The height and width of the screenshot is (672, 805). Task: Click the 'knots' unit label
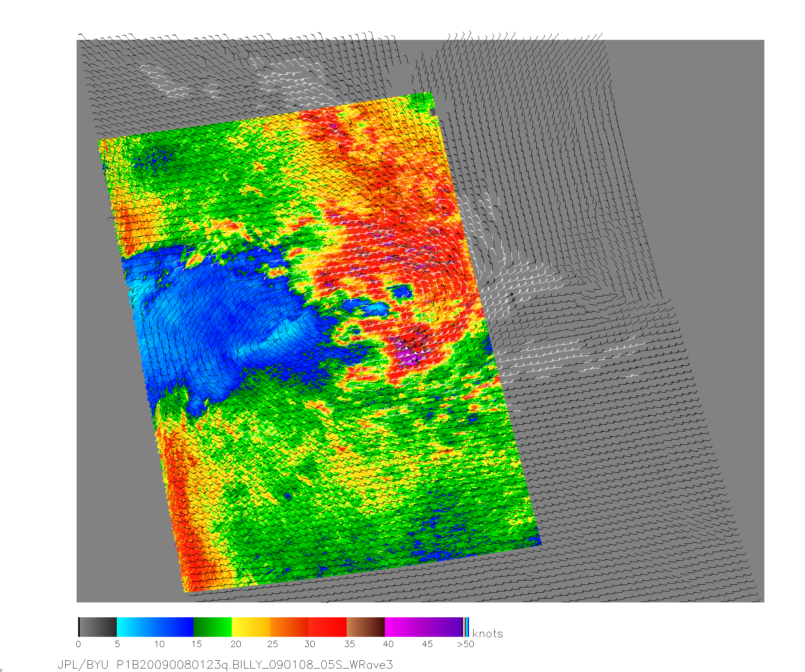pyautogui.click(x=488, y=634)
